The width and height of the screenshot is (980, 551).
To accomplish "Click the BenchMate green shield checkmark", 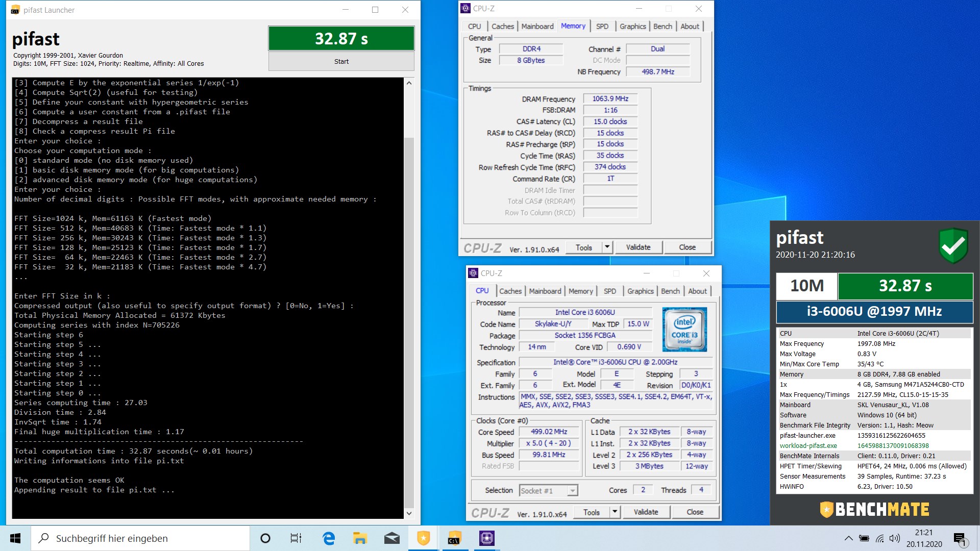I will tap(953, 246).
